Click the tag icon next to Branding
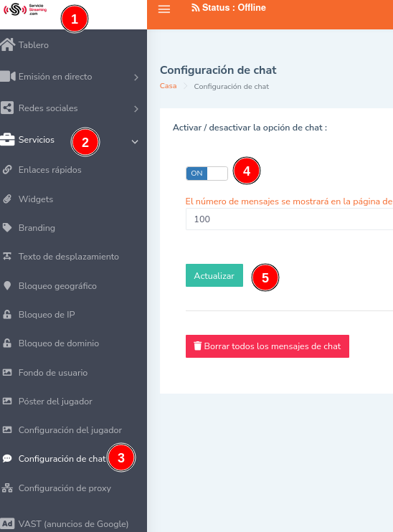Screen dimensions: 393x532 [x=7, y=228]
